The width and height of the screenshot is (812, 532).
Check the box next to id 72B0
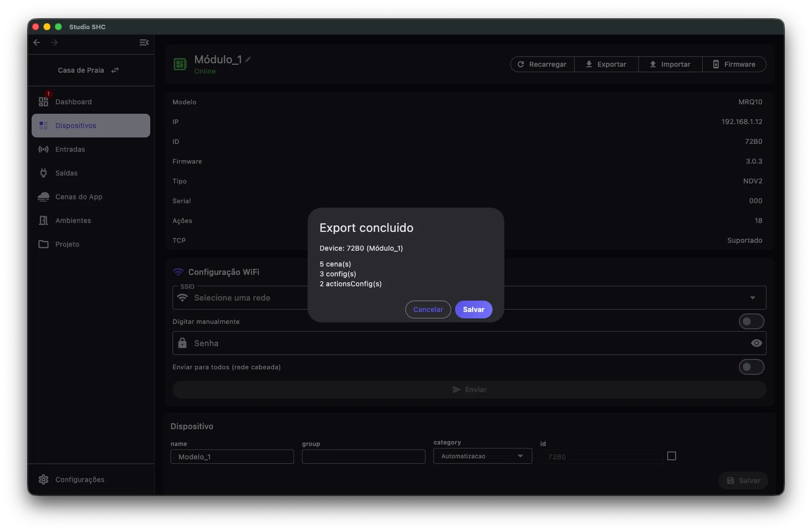click(671, 456)
